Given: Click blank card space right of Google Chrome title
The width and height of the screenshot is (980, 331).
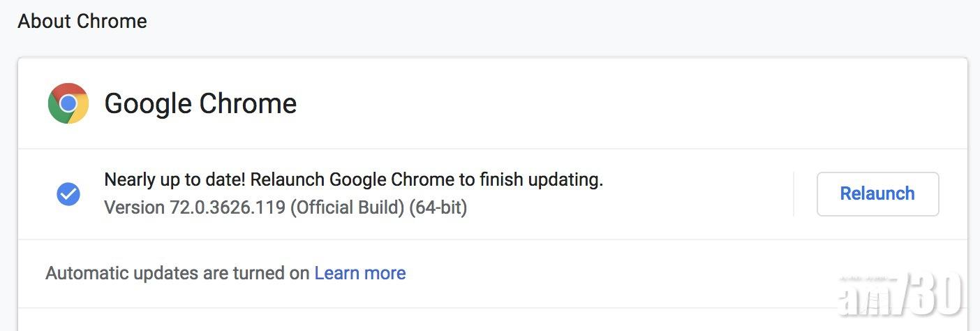Looking at the screenshot, I should point(593,103).
